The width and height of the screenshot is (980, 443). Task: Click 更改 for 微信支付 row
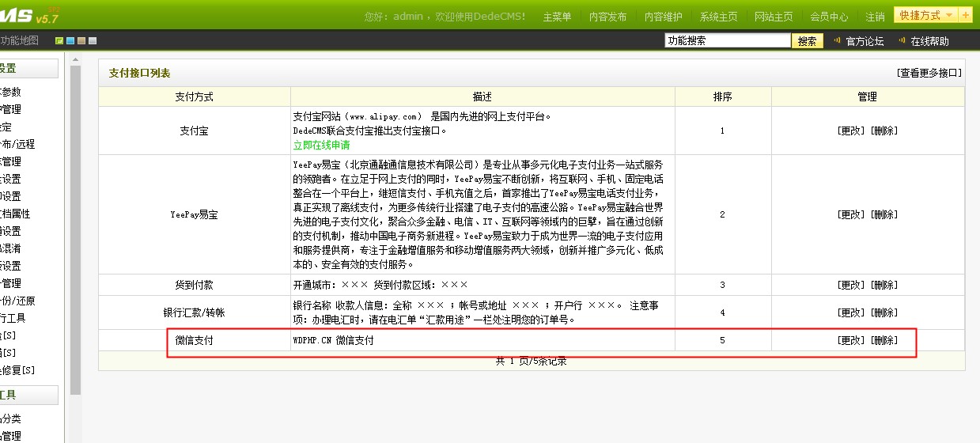[851, 340]
